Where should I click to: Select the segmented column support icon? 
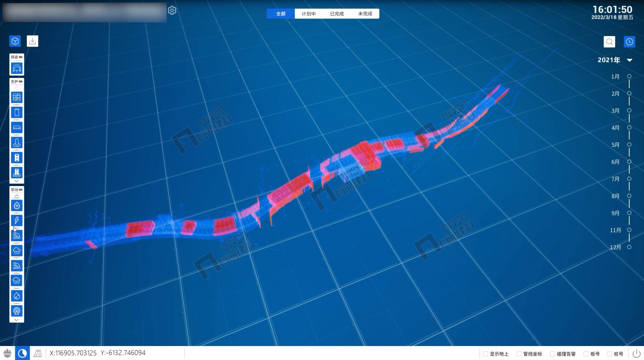click(x=17, y=158)
